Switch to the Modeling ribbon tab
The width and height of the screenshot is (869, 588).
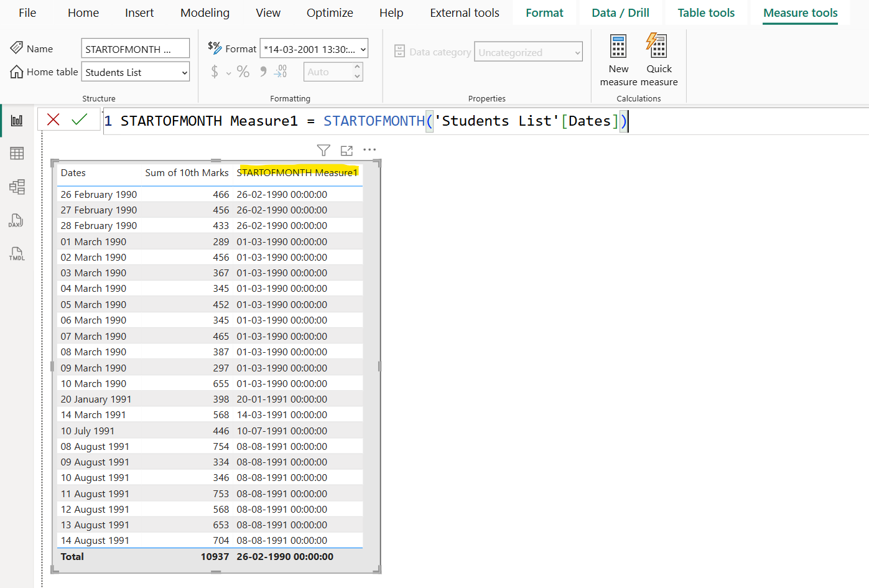pyautogui.click(x=205, y=12)
